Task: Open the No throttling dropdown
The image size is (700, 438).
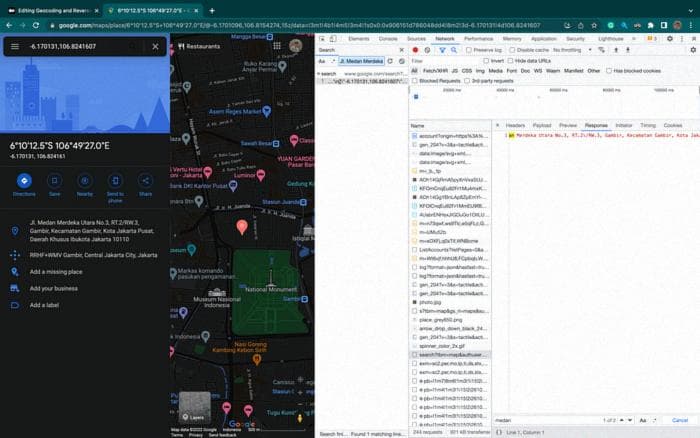Action: [x=572, y=50]
